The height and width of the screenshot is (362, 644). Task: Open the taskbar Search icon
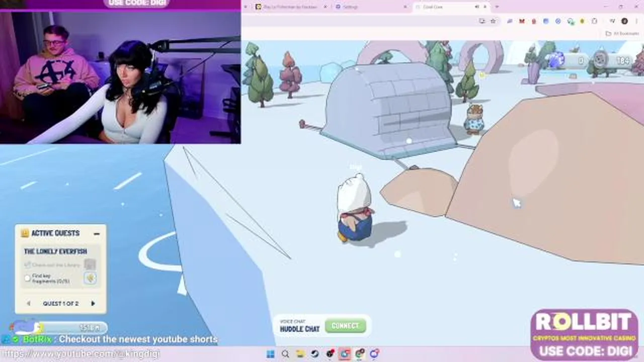coord(285,354)
